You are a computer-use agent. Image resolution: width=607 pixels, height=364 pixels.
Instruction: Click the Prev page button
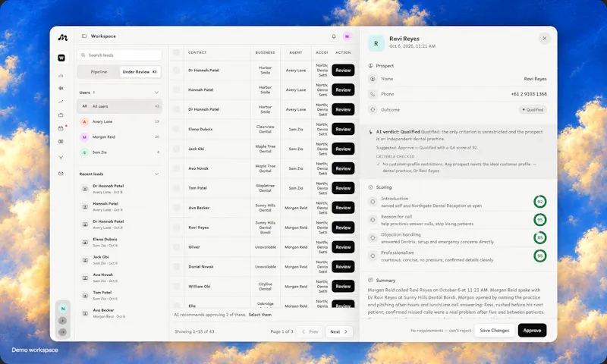pyautogui.click(x=310, y=331)
